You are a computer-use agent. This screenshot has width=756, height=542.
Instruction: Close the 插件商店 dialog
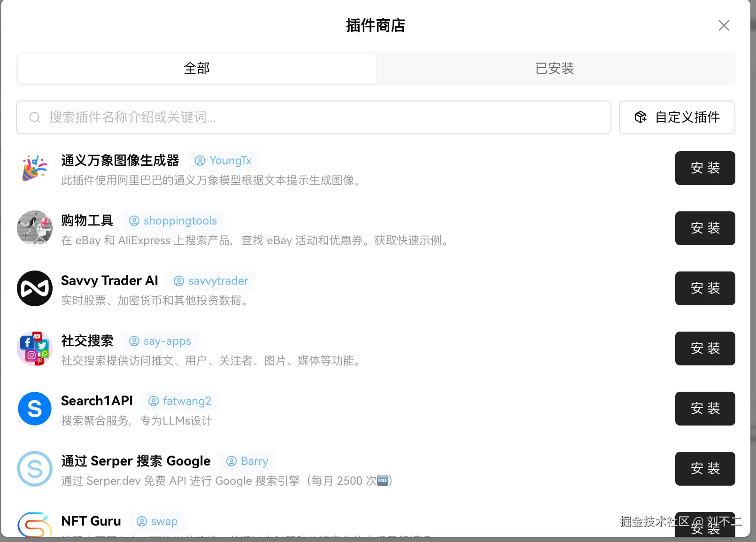[724, 25]
